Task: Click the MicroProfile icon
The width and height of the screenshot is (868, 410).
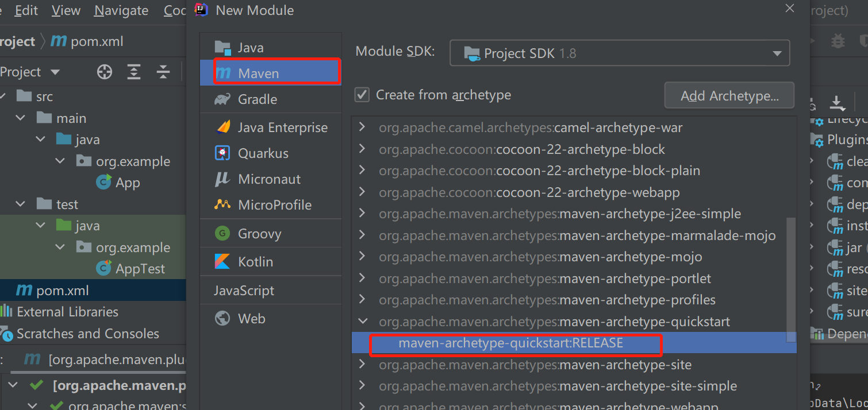Action: click(x=222, y=204)
